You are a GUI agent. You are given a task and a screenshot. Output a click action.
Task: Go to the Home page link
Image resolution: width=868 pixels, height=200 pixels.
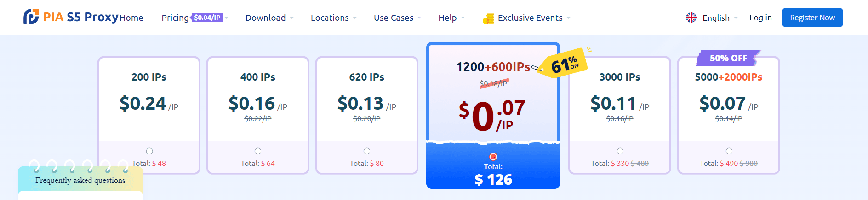coord(131,18)
